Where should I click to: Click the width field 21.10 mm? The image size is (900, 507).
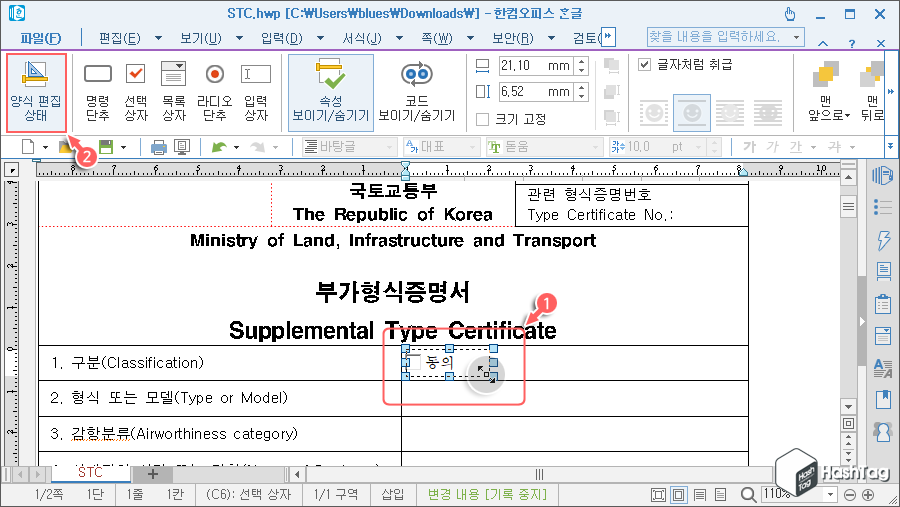[x=534, y=65]
